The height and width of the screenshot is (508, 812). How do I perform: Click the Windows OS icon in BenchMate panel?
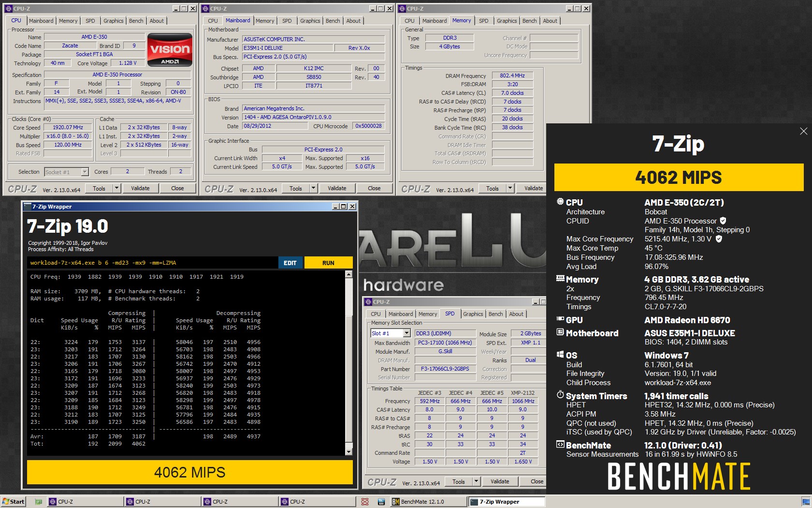coord(560,355)
